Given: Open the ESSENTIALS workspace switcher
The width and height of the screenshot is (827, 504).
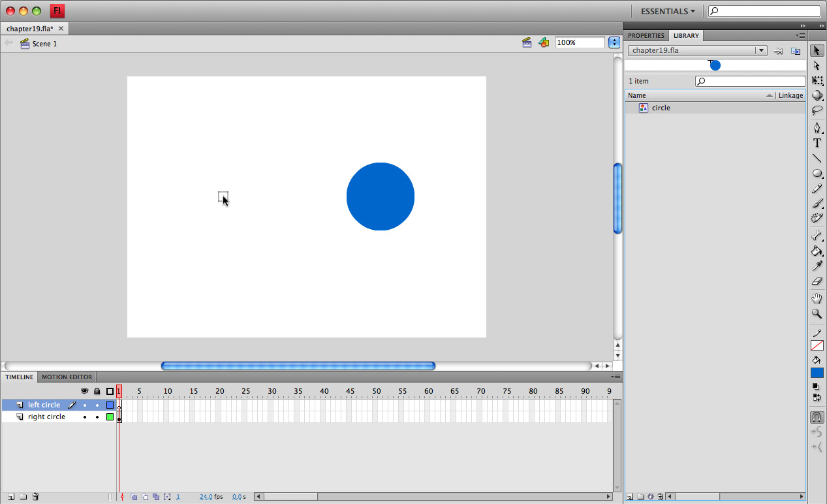Looking at the screenshot, I should click(666, 10).
